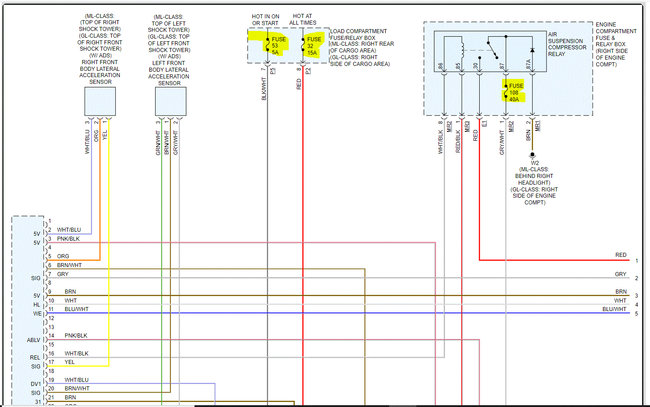This screenshot has width=650, height=407.
Task: Click the vertical WHT/BLK label below relay pin 86
Action: click(440, 142)
